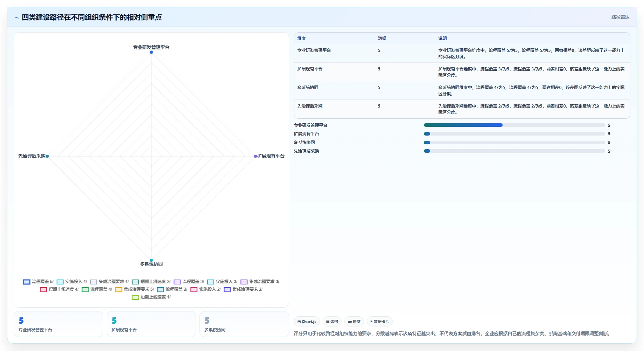This screenshot has width=644, height=351.
Task: Click the radar point at 多系统协同
Action: click(x=151, y=260)
